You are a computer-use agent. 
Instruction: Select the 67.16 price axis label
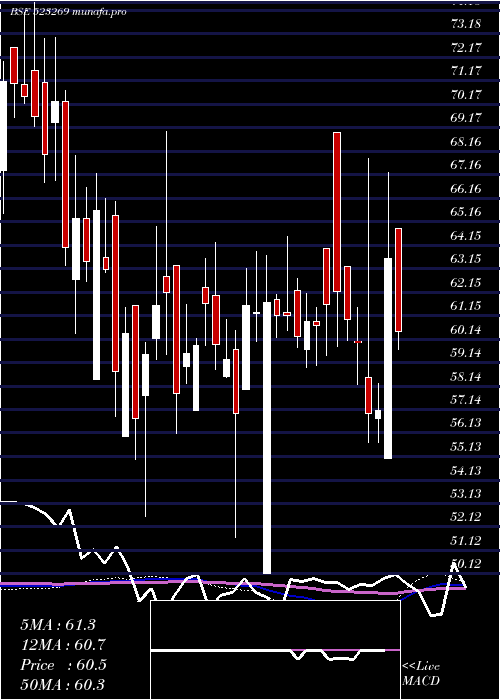[x=466, y=165]
